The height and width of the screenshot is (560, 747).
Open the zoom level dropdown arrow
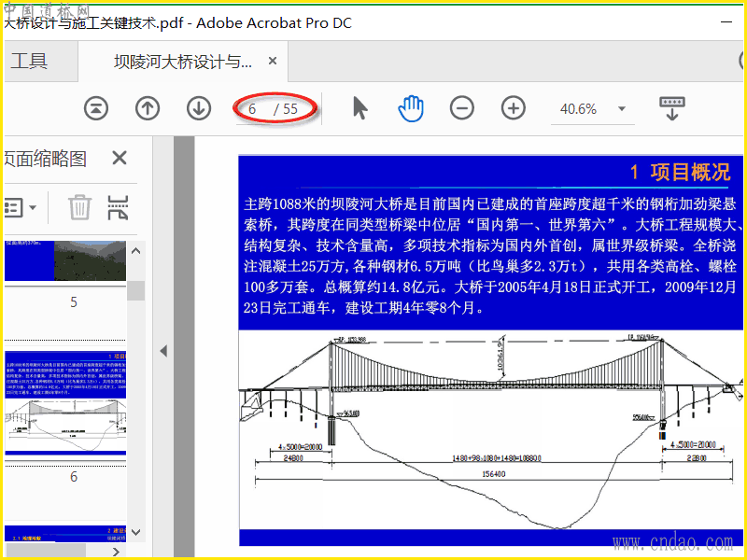pyautogui.click(x=621, y=109)
